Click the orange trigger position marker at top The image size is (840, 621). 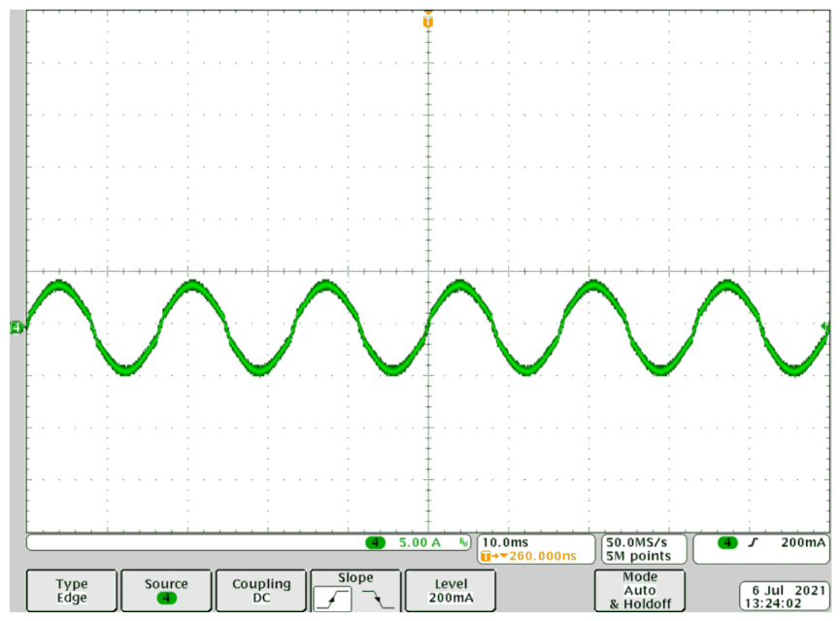pos(427,19)
